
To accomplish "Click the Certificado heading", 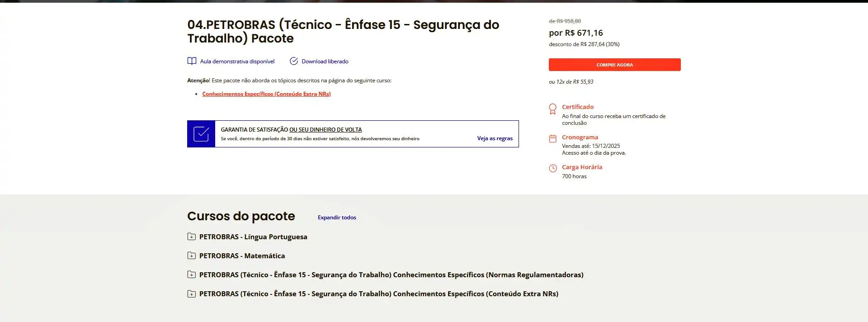I will (578, 107).
